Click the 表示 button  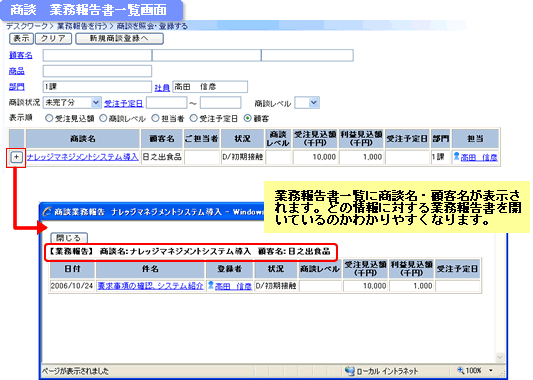coord(21,38)
